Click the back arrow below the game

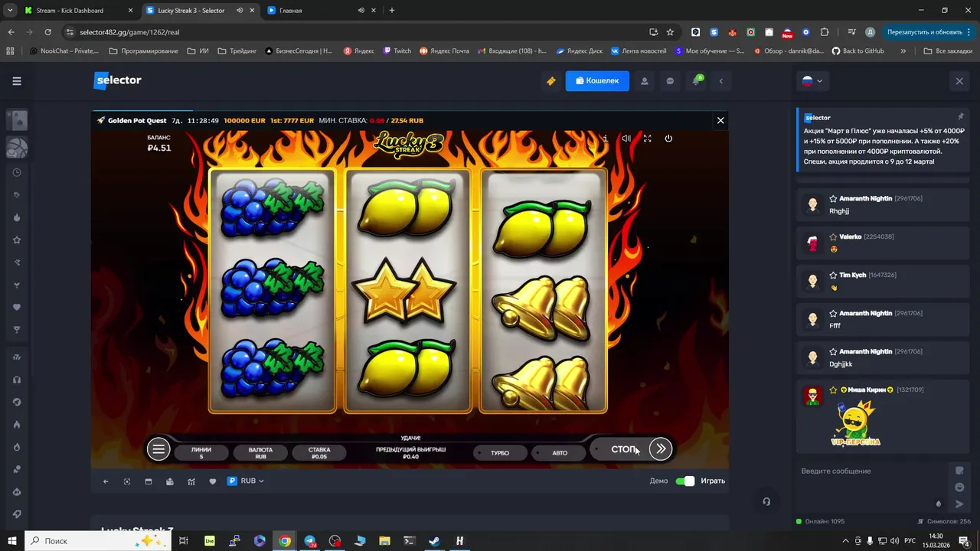tap(106, 481)
